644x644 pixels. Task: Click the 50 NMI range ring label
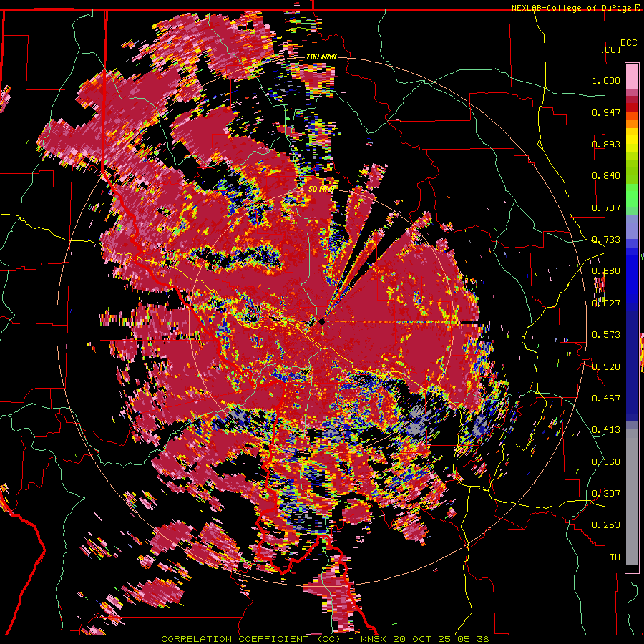click(321, 189)
